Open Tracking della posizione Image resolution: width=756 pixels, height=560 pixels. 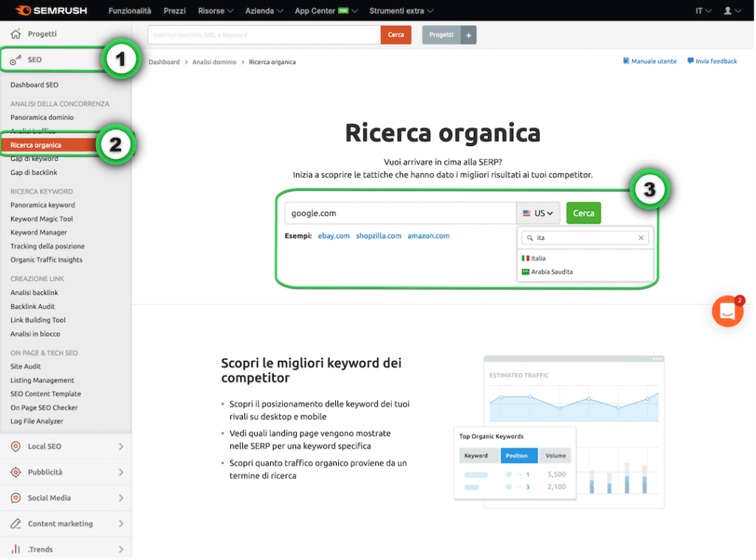pyautogui.click(x=47, y=246)
